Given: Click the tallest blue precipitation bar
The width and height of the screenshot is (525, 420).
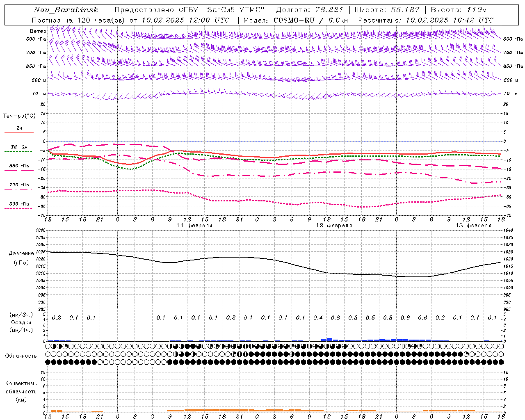Looking at the screenshot, I should tap(329, 340).
